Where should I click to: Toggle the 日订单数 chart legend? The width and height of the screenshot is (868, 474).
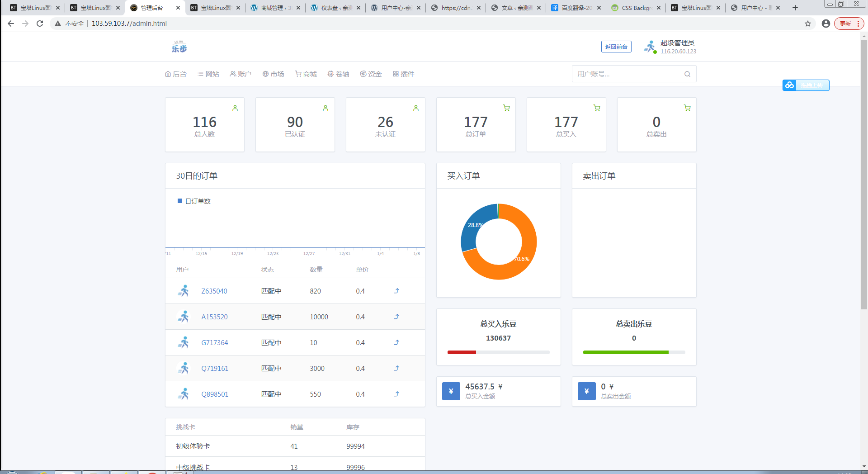pos(194,201)
